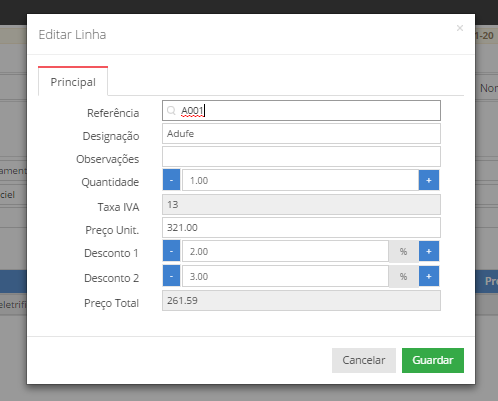Image resolution: width=498 pixels, height=401 pixels.
Task: Close the Editar Linha dialog
Action: click(460, 28)
